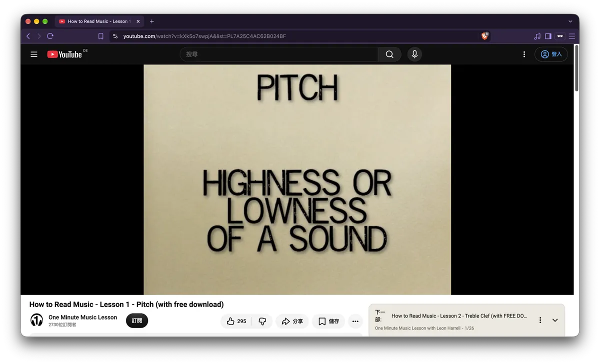This screenshot has width=600, height=364.
Task: Open the YouTube guide hamburger menu
Action: pos(34,54)
